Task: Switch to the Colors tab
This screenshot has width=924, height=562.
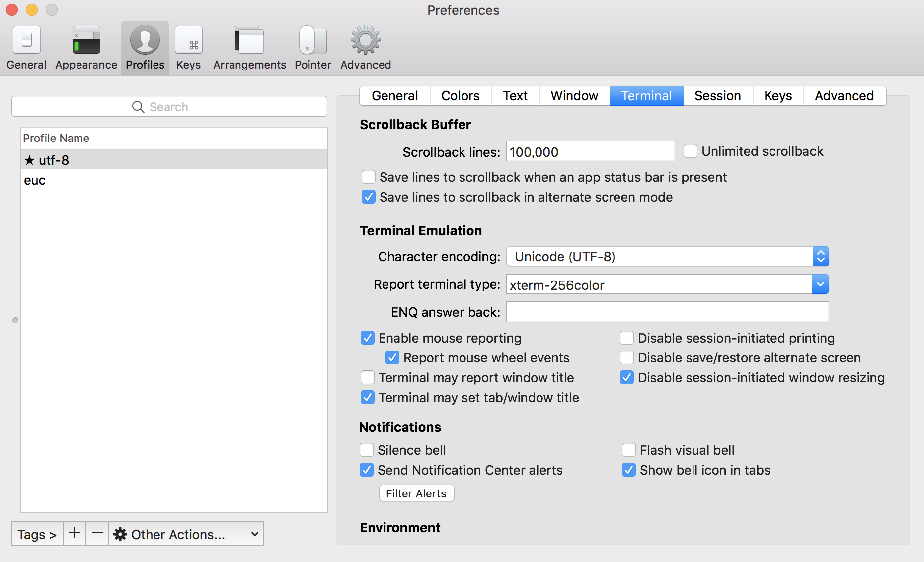Action: 461,96
